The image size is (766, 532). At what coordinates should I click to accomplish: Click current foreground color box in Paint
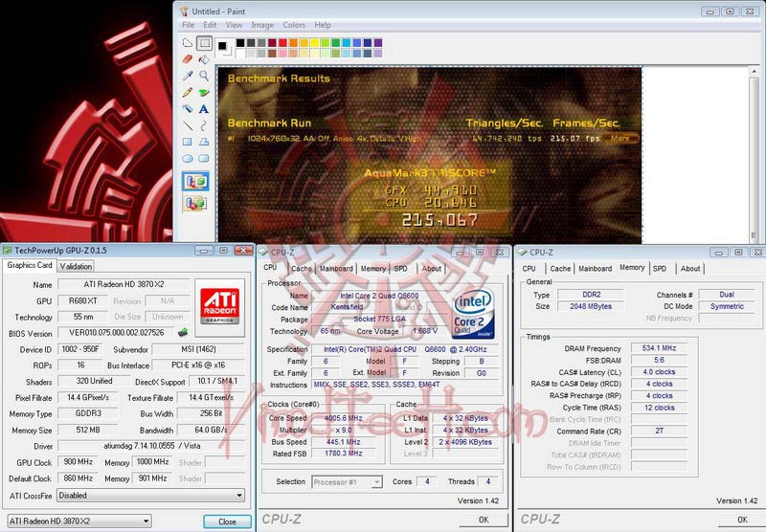click(x=222, y=46)
